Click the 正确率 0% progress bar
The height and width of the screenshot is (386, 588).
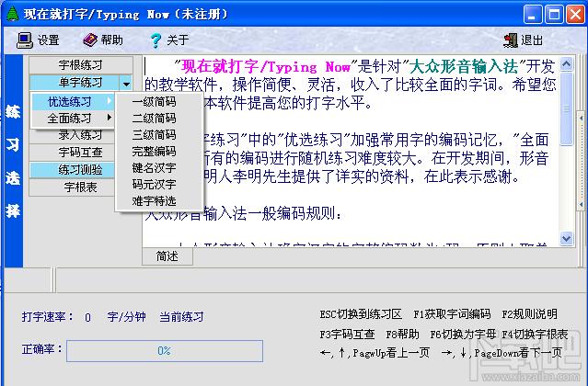pyautogui.click(x=165, y=351)
